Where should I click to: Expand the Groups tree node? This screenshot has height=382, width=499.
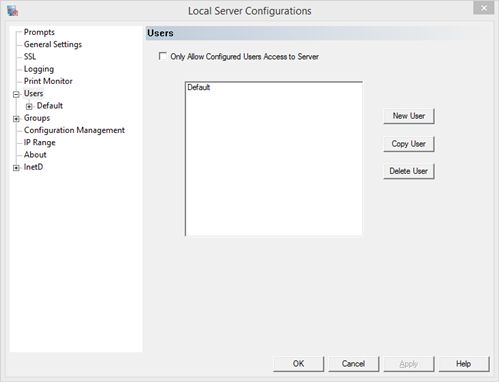point(16,119)
